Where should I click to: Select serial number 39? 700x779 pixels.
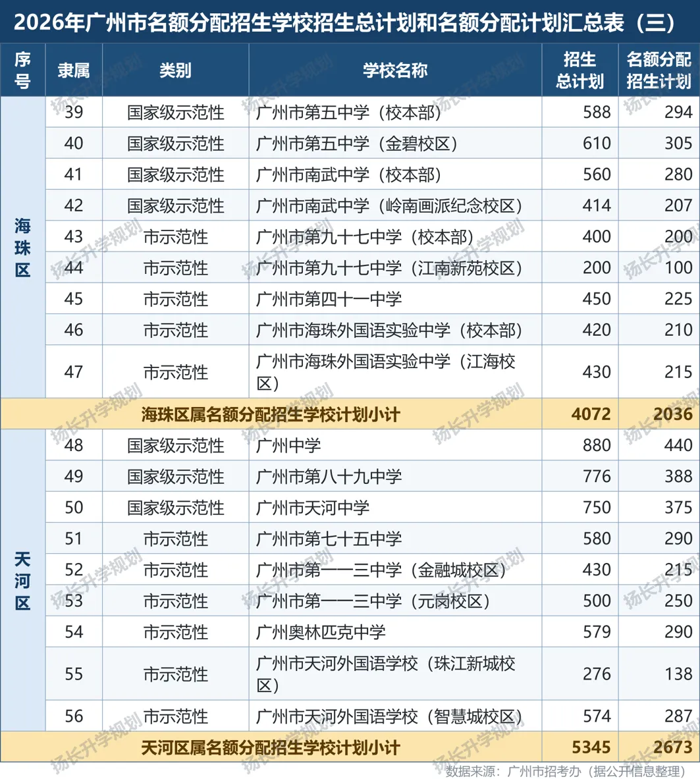(x=74, y=113)
